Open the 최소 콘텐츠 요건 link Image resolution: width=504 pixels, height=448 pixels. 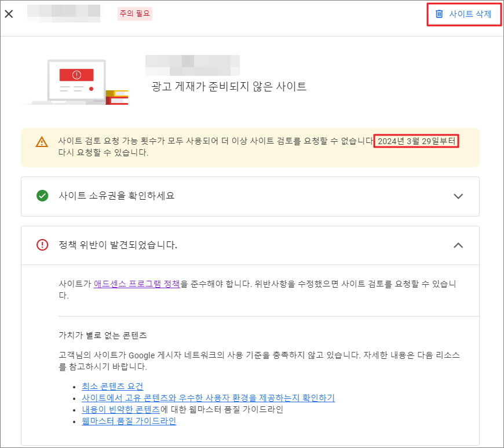click(x=112, y=386)
